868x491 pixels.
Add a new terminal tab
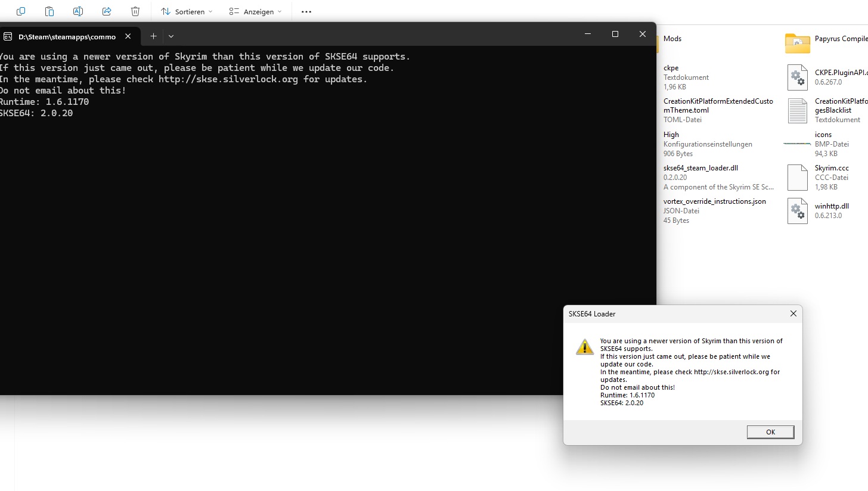[153, 36]
